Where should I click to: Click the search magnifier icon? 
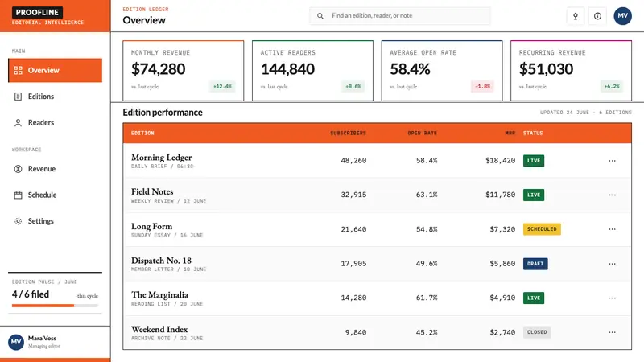(320, 16)
